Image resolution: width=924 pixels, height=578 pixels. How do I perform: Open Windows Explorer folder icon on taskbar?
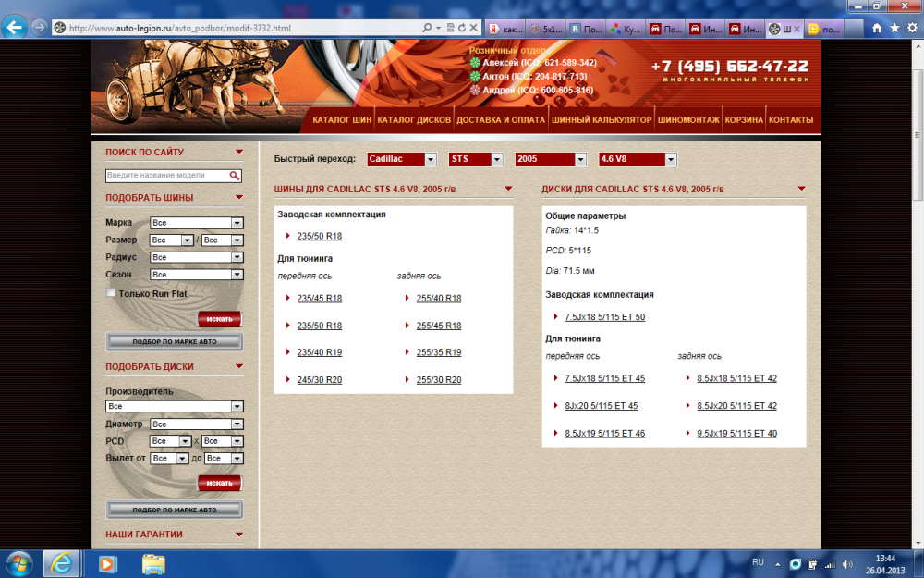[x=153, y=562]
